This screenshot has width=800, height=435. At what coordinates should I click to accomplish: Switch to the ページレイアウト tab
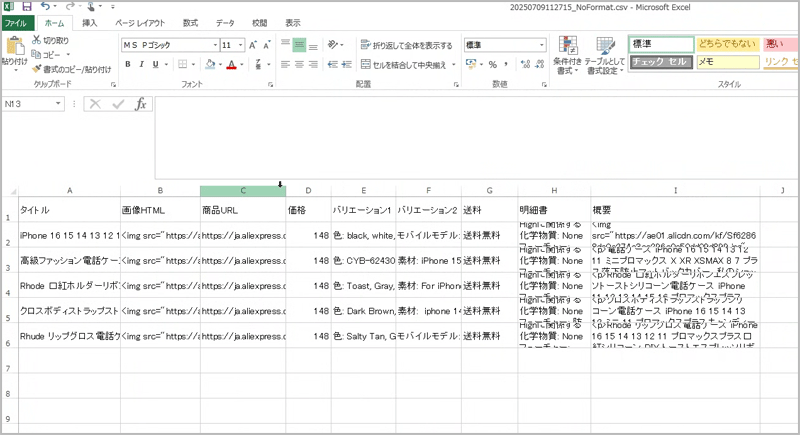(140, 23)
